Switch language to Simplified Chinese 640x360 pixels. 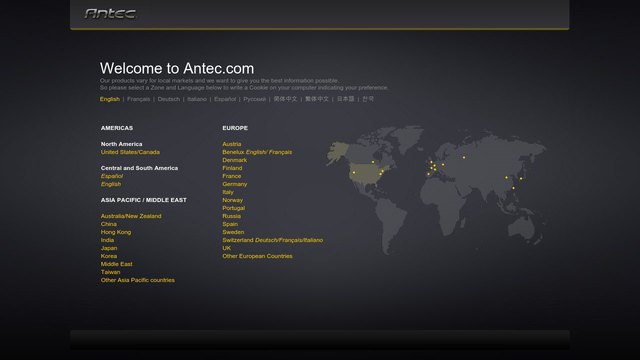tap(285, 99)
